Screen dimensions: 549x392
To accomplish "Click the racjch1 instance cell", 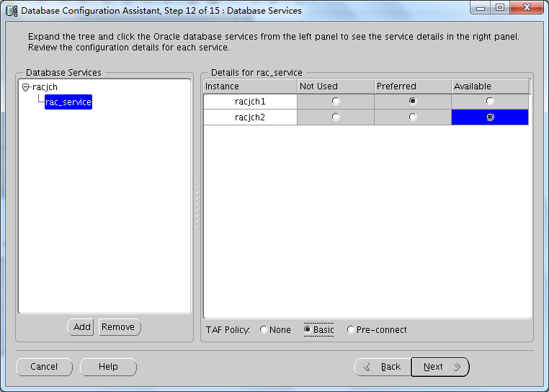I will pos(250,102).
